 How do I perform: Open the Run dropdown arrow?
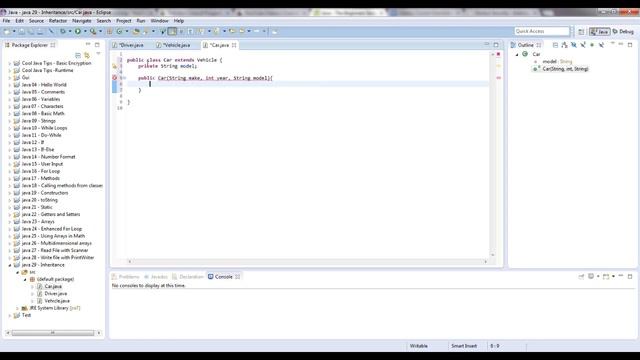[85, 31]
